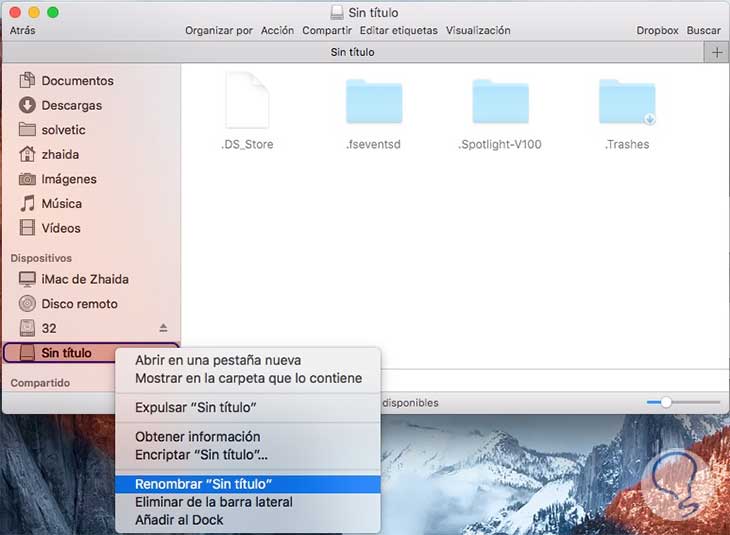Choose Eliminar de la barra lateral
Viewport: 730px width, 535px height.
pos(248,502)
